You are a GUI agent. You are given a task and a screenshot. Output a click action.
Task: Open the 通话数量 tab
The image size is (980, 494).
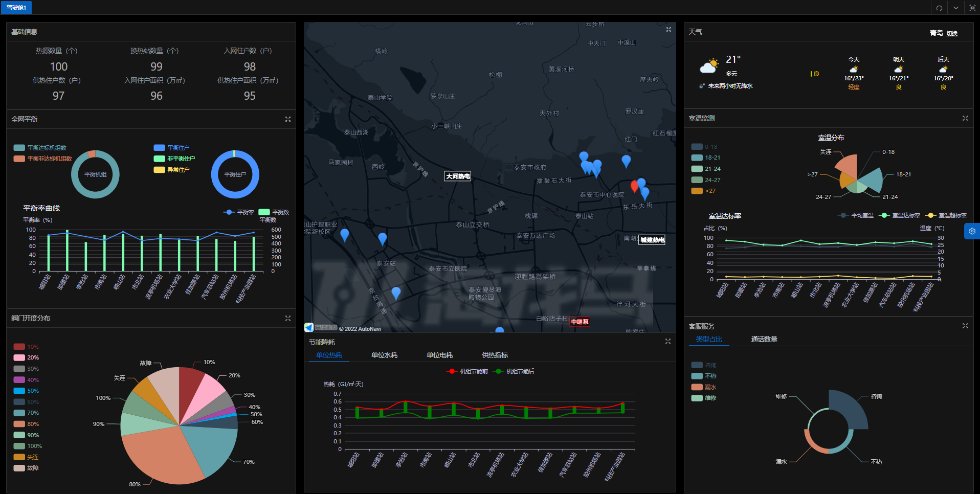click(x=764, y=339)
